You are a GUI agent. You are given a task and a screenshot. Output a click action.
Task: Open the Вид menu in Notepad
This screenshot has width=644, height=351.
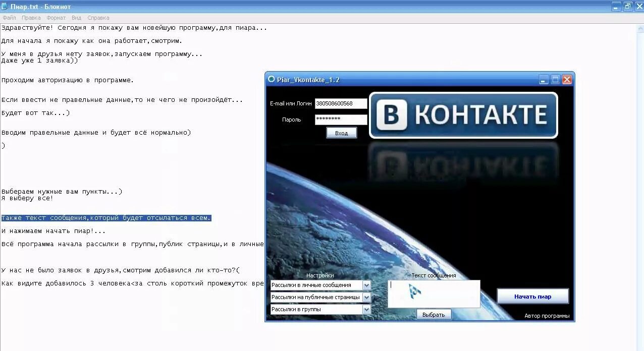[76, 18]
